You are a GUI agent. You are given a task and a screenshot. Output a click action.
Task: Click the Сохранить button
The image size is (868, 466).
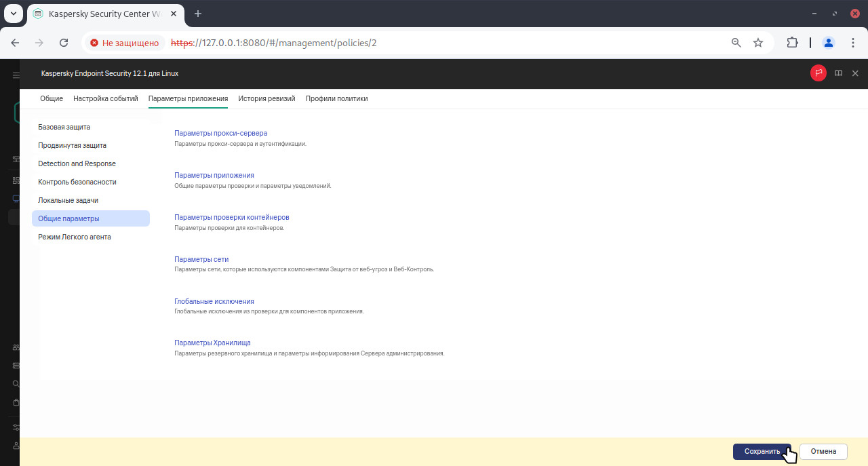coord(762,452)
